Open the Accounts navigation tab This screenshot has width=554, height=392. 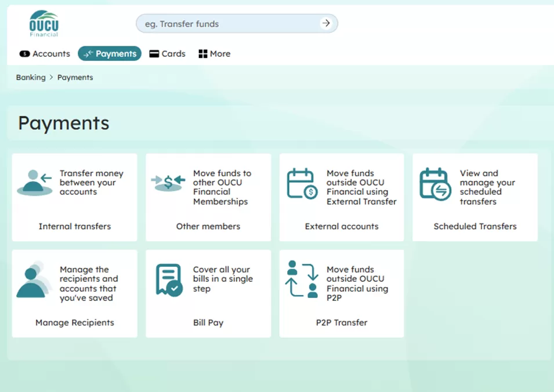pos(44,53)
